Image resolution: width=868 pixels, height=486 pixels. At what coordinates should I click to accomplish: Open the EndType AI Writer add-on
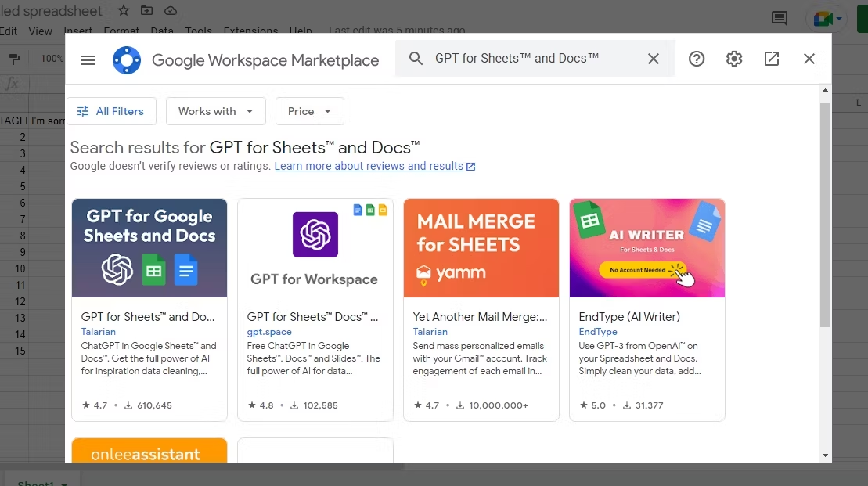pos(646,309)
